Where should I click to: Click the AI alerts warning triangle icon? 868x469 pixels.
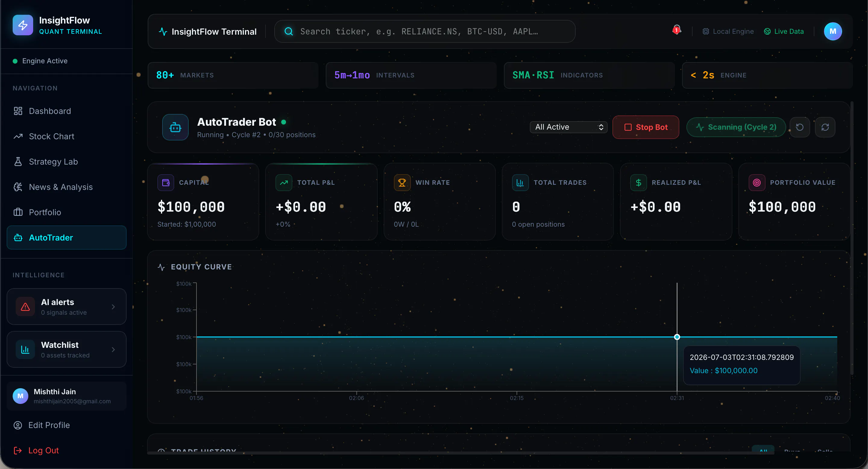point(25,307)
